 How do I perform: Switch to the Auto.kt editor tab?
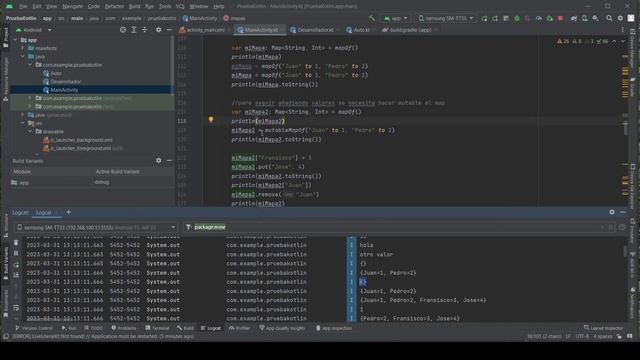pyautogui.click(x=359, y=30)
